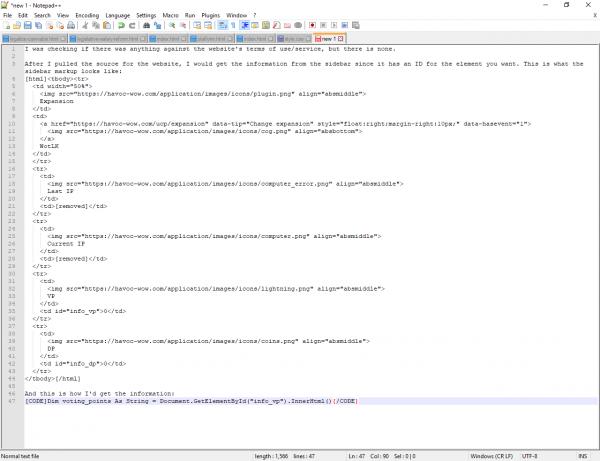The image size is (600, 461).
Task: Open the Plugins menu
Action: (210, 15)
